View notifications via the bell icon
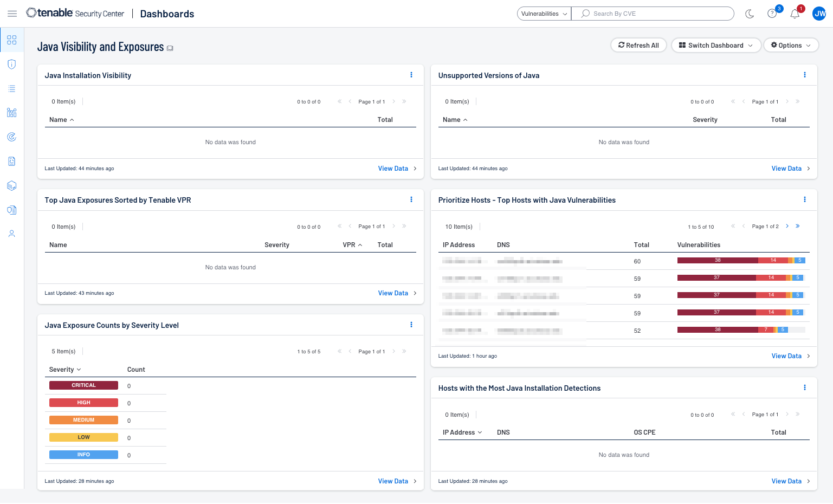Viewport: 833px width, 504px height. [x=795, y=14]
